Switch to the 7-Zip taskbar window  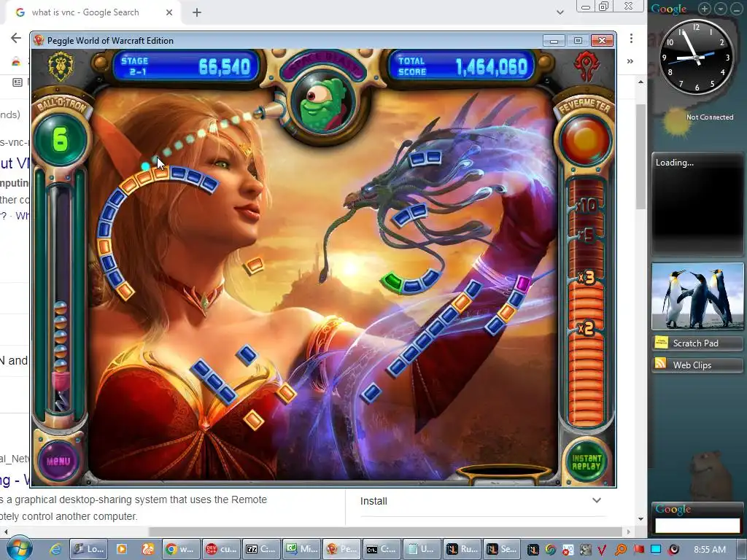(x=260, y=549)
